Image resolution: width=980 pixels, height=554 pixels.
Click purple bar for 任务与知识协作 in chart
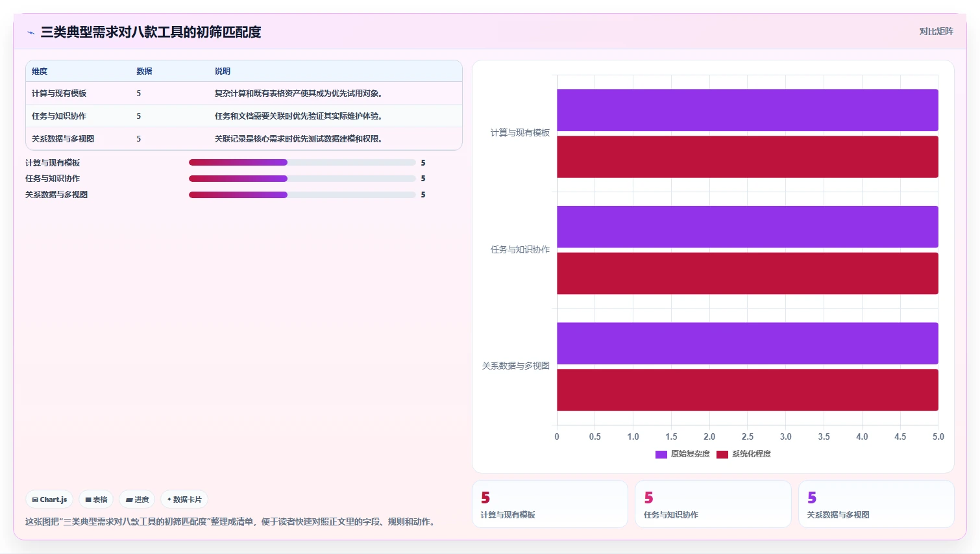748,227
